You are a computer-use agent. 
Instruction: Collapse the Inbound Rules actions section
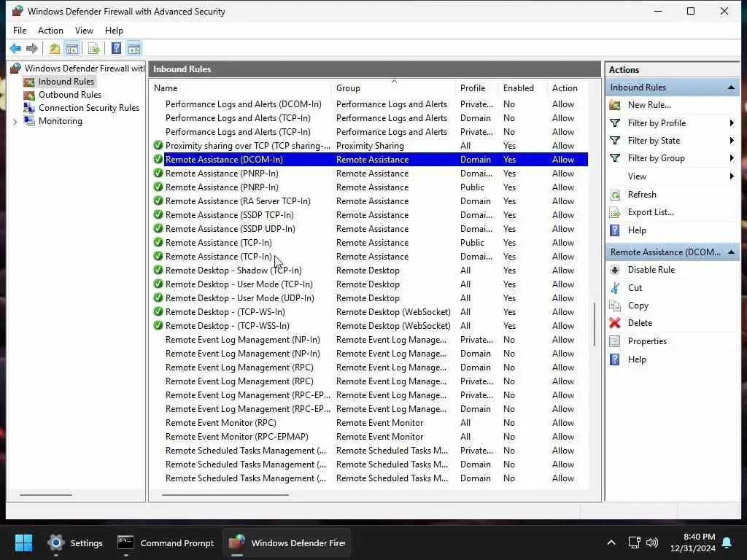click(731, 87)
